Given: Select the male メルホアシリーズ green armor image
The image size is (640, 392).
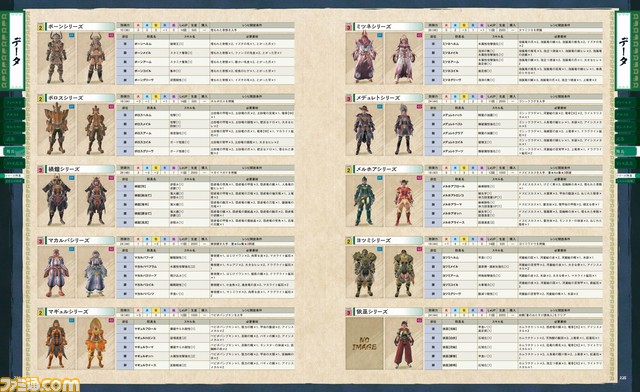Looking at the screenshot, I should coord(364,200).
